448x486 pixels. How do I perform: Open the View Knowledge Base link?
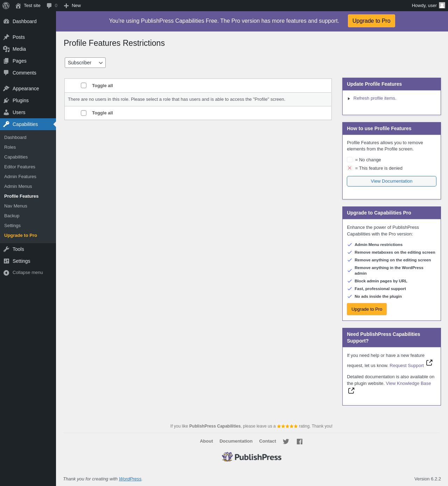coord(408,383)
